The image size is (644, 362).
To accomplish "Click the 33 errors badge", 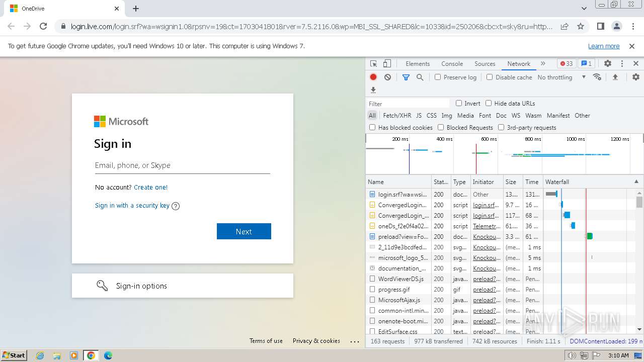I will coord(567,64).
